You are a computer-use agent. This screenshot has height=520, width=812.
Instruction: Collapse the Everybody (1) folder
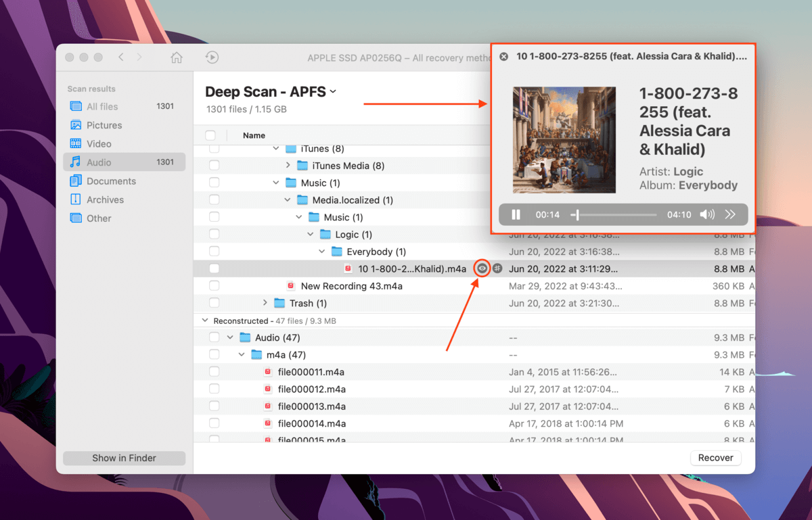322,252
